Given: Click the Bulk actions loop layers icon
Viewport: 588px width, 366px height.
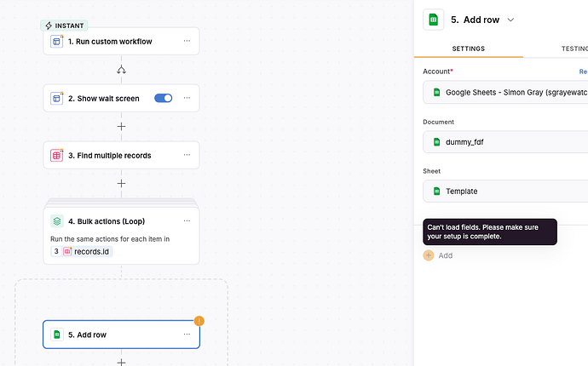Looking at the screenshot, I should 56,221.
